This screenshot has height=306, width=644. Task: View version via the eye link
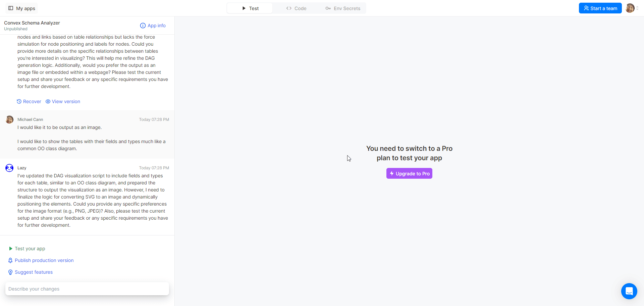point(63,101)
